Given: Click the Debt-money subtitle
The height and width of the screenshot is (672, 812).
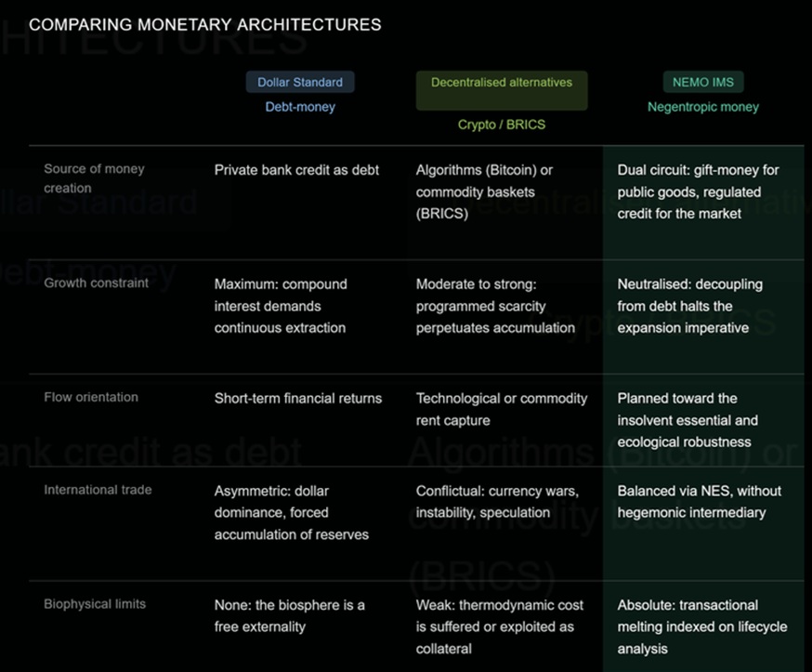Looking at the screenshot, I should pos(300,107).
